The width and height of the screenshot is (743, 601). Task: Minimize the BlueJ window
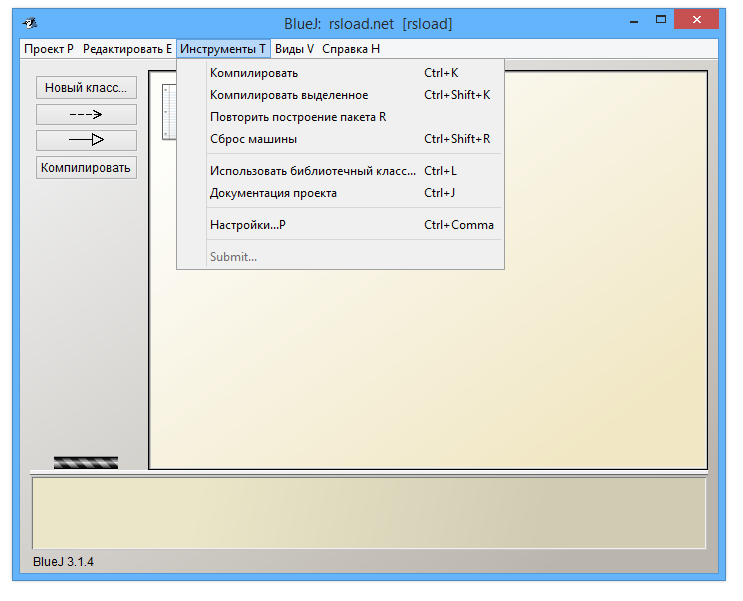point(634,21)
